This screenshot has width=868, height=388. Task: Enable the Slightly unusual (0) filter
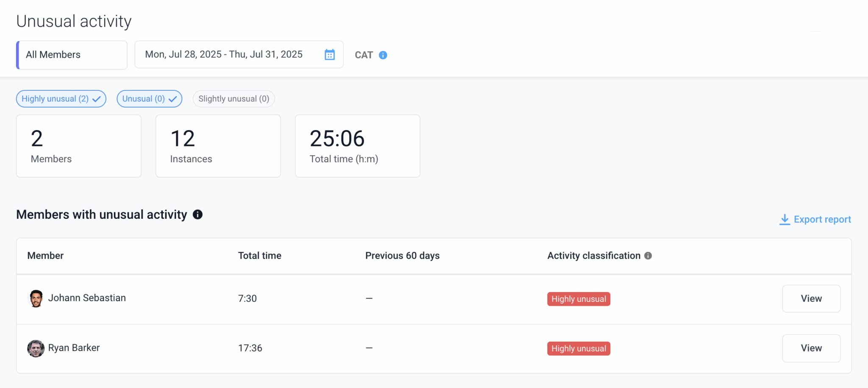pos(234,98)
